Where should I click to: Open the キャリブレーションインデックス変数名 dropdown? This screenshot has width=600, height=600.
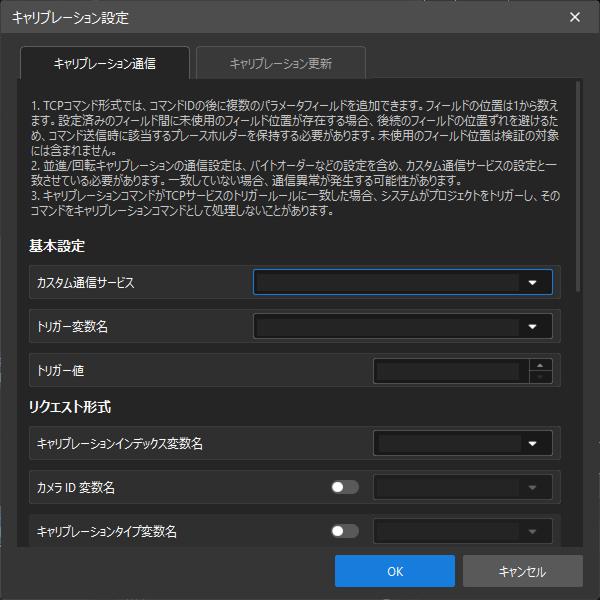(463, 443)
